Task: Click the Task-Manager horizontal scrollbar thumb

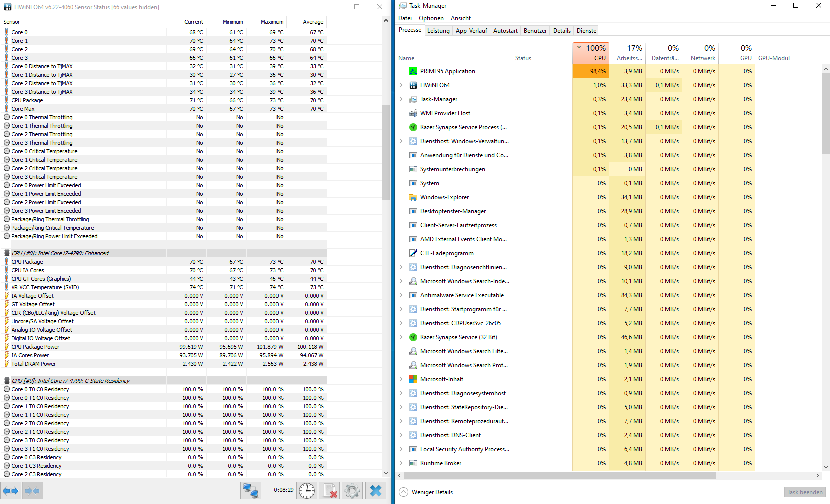Action: tap(560, 475)
